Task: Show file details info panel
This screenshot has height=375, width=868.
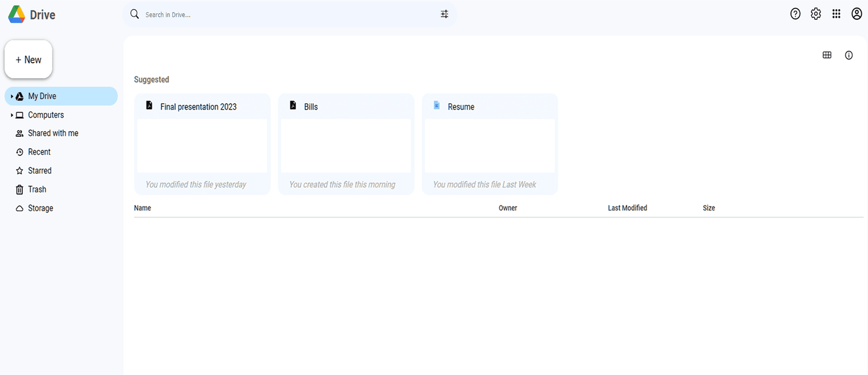Action: tap(848, 55)
